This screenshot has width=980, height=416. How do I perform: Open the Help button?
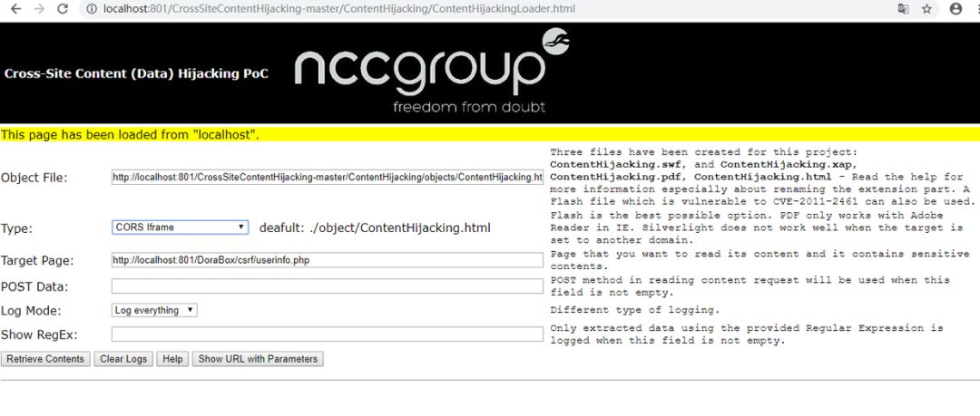(172, 359)
